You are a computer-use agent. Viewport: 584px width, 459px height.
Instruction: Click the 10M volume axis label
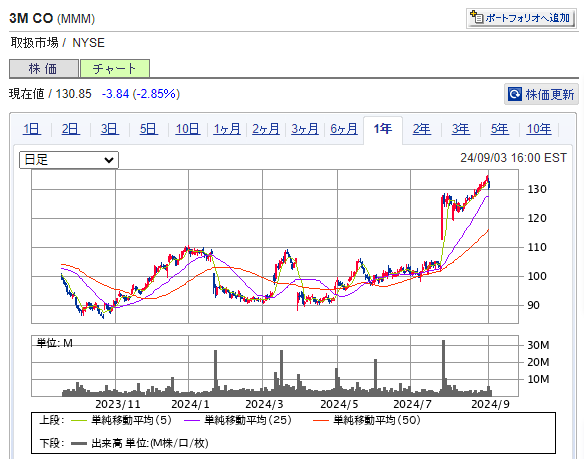538,379
